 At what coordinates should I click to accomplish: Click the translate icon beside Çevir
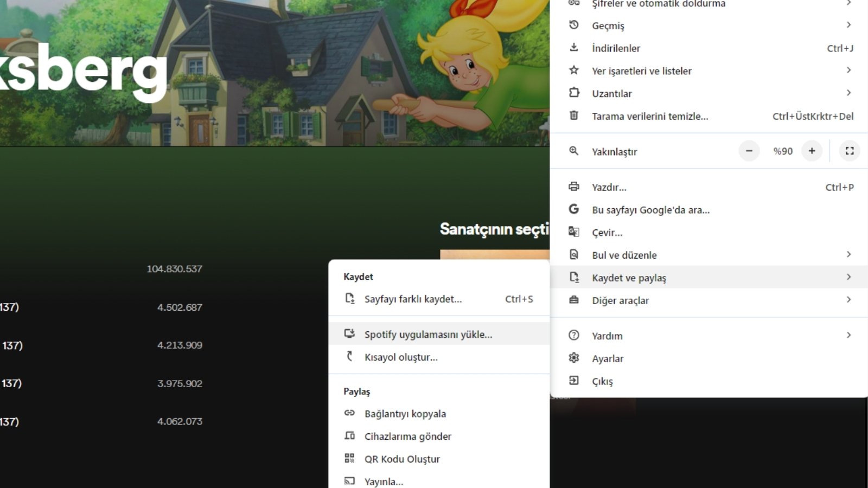[573, 232]
